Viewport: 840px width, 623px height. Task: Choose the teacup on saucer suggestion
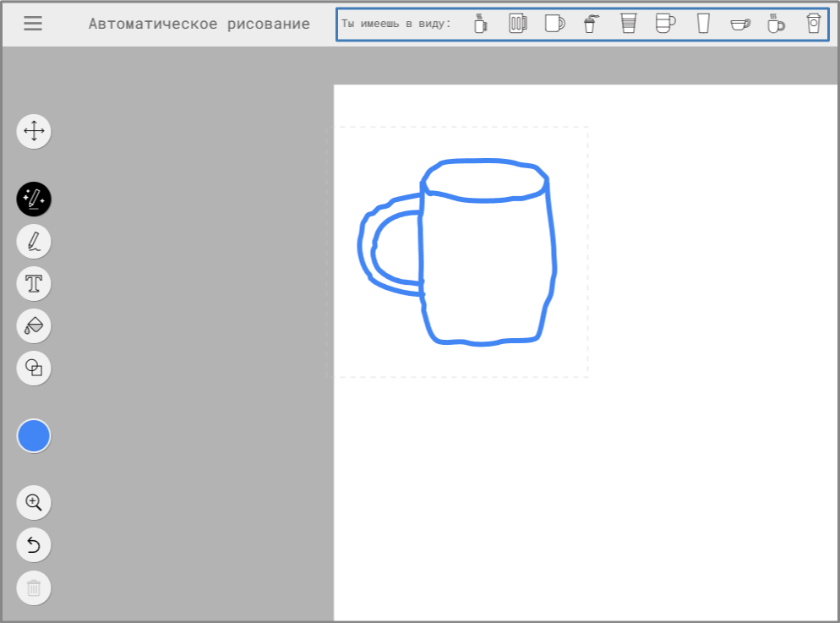[x=740, y=24]
